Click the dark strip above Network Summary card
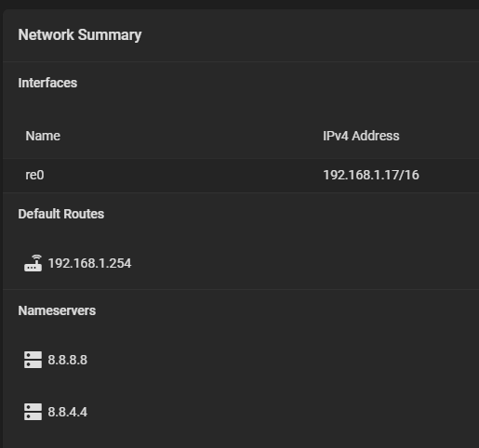 coord(239,4)
